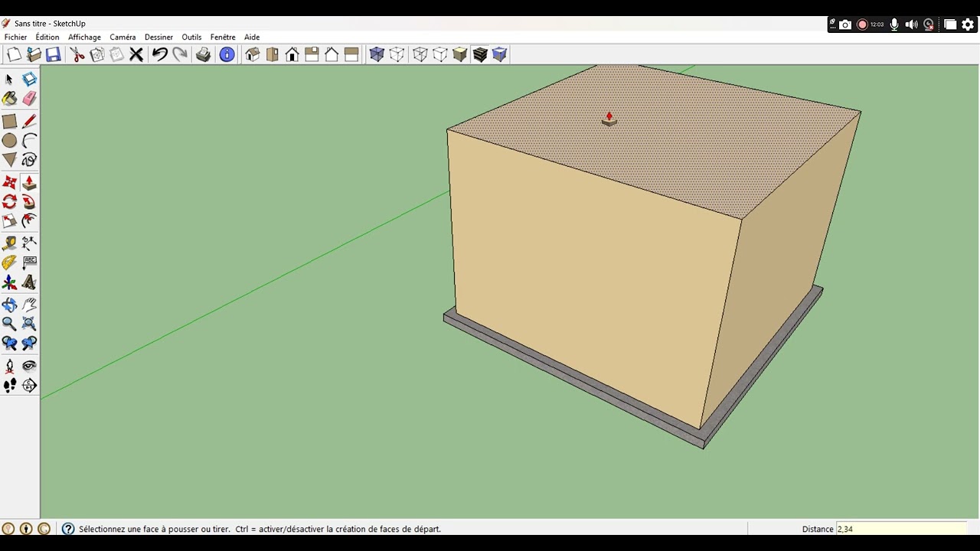Screen dimensions: 980x551
Task: Open the Dessiner menu
Action: point(158,37)
